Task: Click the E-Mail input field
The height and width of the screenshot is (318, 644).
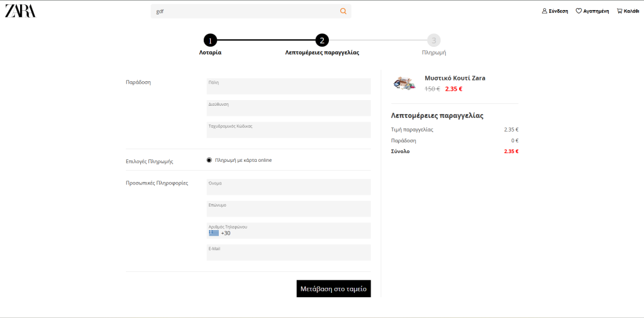Action: [289, 253]
